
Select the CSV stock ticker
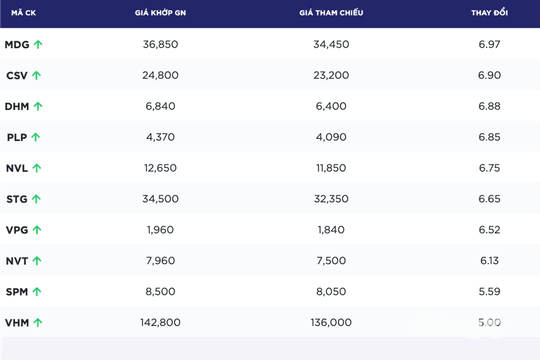(17, 75)
